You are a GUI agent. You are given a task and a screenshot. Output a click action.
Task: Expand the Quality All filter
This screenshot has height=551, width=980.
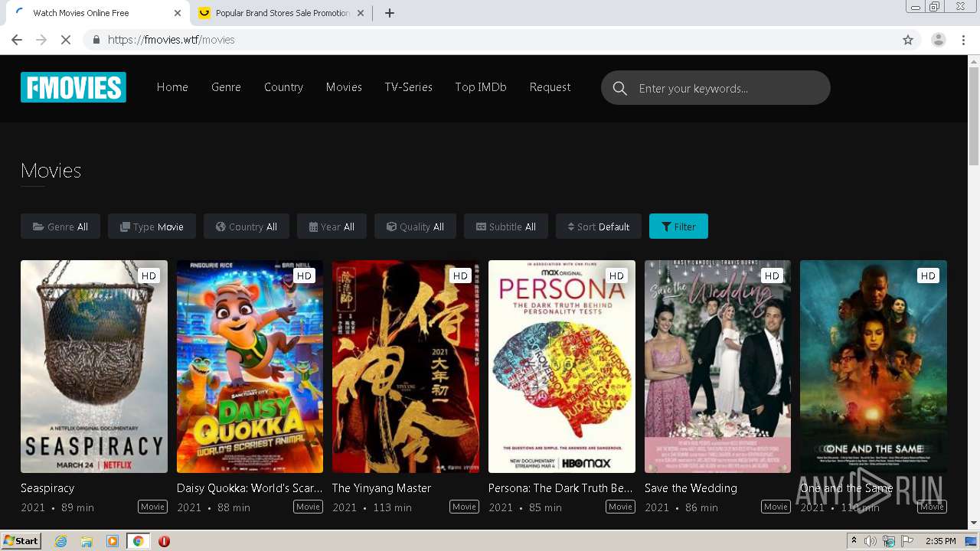point(415,227)
